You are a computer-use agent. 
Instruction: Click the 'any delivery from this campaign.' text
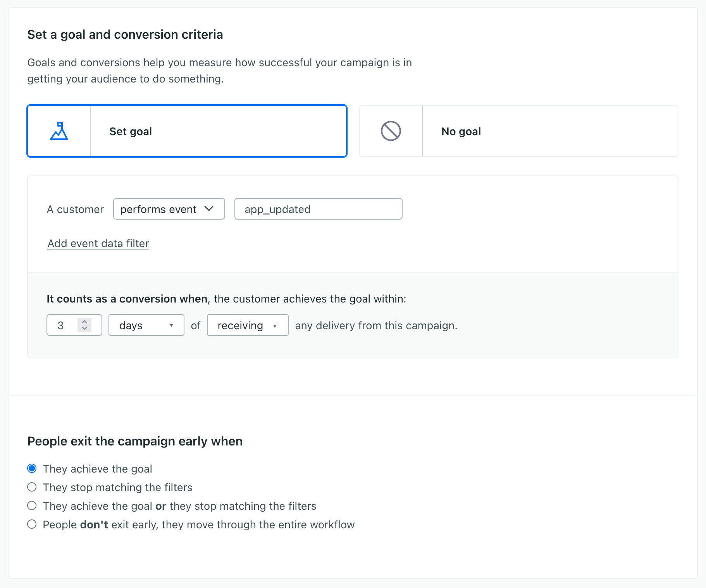(376, 325)
